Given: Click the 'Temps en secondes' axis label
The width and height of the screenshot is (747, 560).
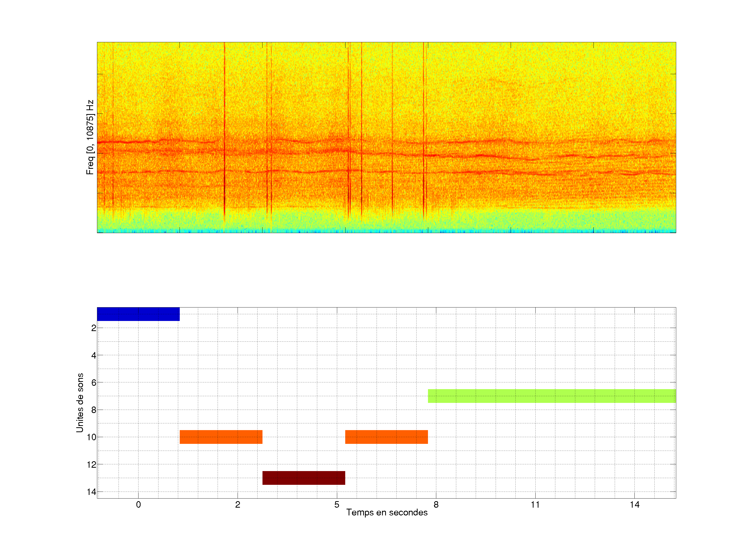Looking at the screenshot, I should [x=387, y=512].
